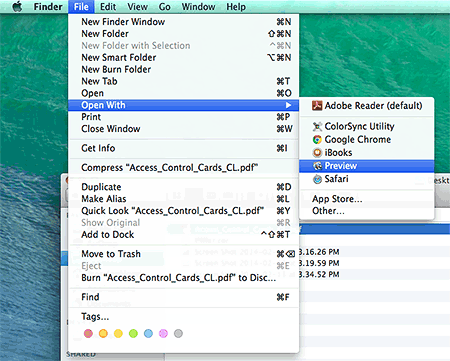The width and height of the screenshot is (450, 361).
Task: Apply the orange tag color
Action: 103,333
